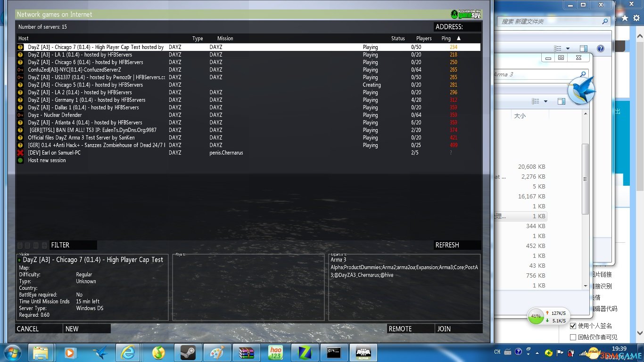Click the green Host new session icon
Screen dimensions: 644x362
click(20, 160)
